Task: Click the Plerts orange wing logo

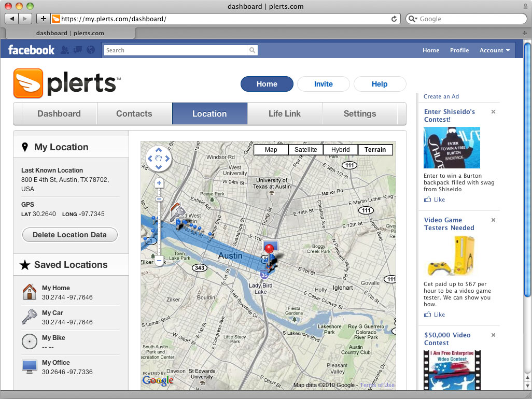Action: 28,83
